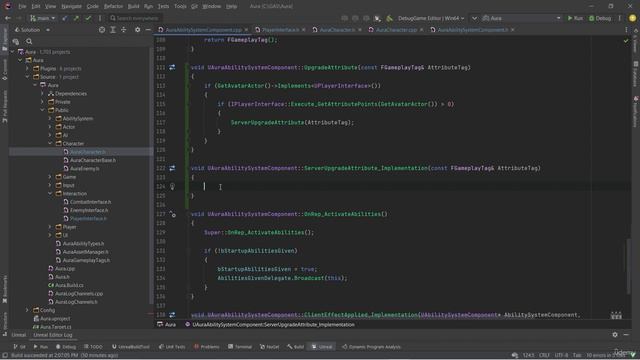Click the gutter icon at line 127
The width and height of the screenshot is (640, 360).
click(x=173, y=214)
